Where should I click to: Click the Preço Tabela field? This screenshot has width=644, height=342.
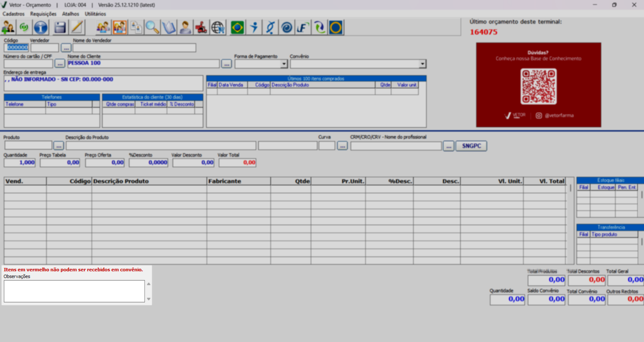(60, 163)
